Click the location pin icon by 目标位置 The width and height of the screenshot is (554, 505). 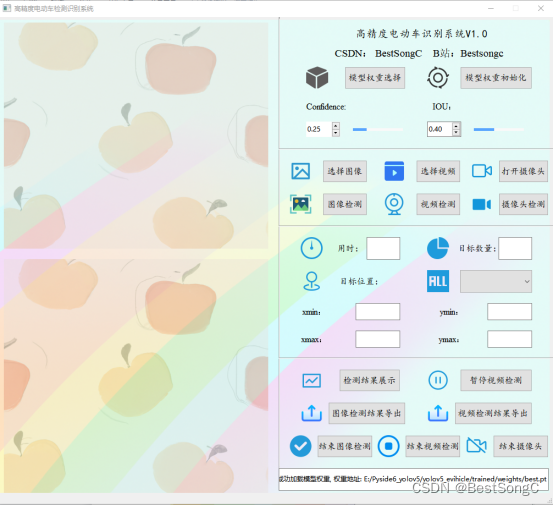click(312, 281)
